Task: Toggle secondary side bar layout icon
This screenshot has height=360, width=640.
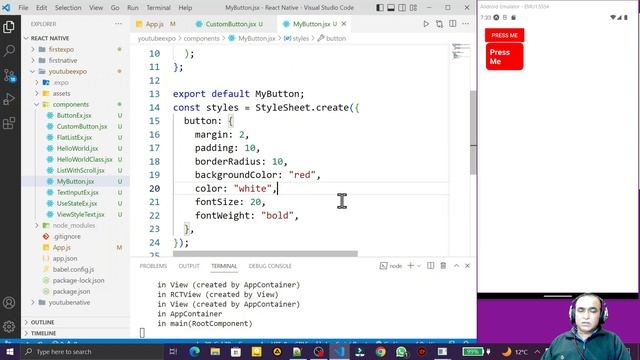Action: click(402, 8)
